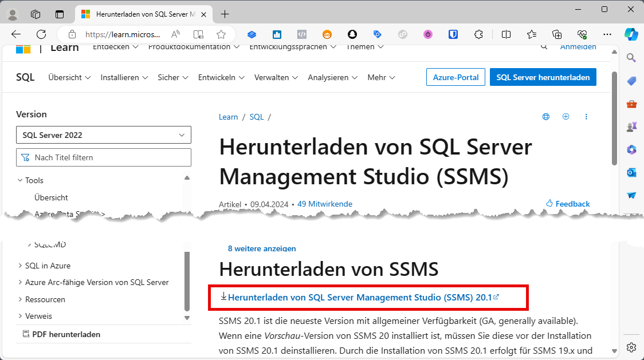This screenshot has width=644, height=360.
Task: Open the Drop feature in the sidebar
Action: pos(631,195)
